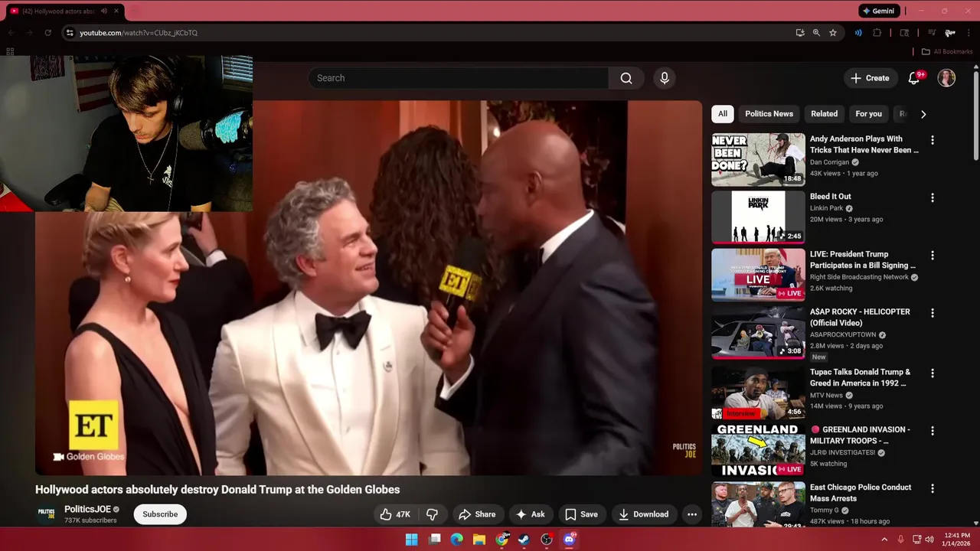Open the East Chicago Police Conduct Mass Arrests title
Screen dimensions: 980x551
(x=861, y=493)
